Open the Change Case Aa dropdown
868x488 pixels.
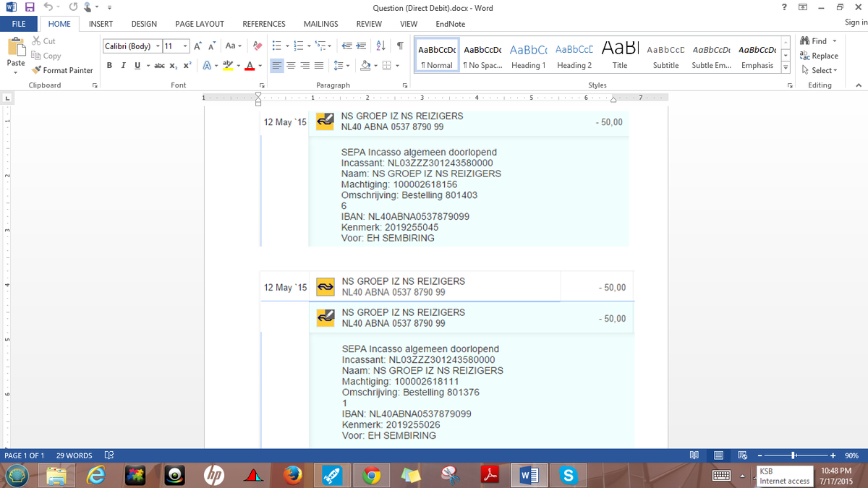(x=233, y=46)
